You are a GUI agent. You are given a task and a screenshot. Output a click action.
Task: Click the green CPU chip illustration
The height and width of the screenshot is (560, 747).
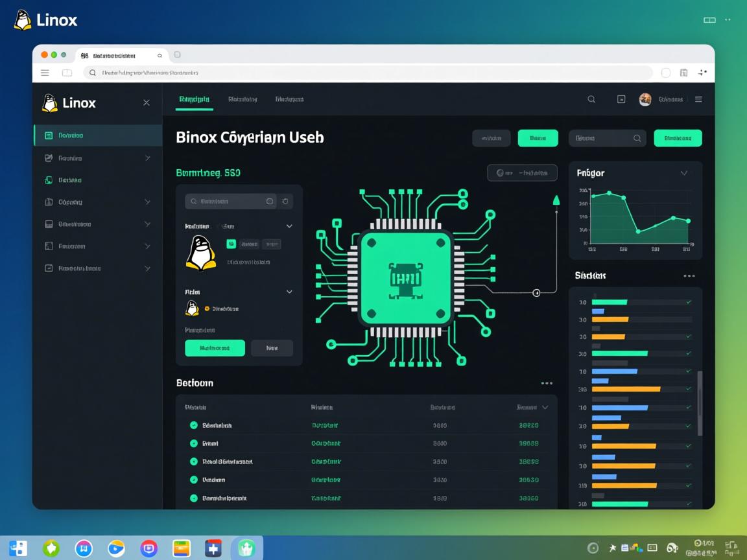click(x=405, y=279)
